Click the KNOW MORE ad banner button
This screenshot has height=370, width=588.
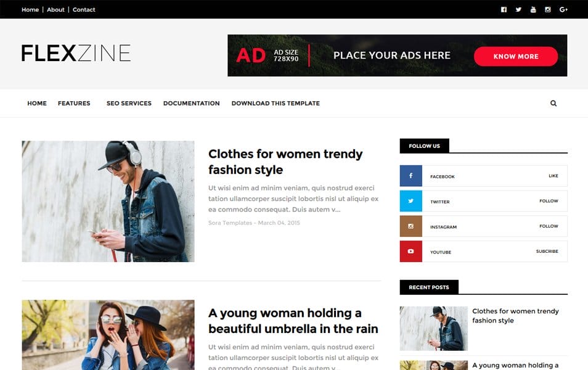(x=516, y=55)
